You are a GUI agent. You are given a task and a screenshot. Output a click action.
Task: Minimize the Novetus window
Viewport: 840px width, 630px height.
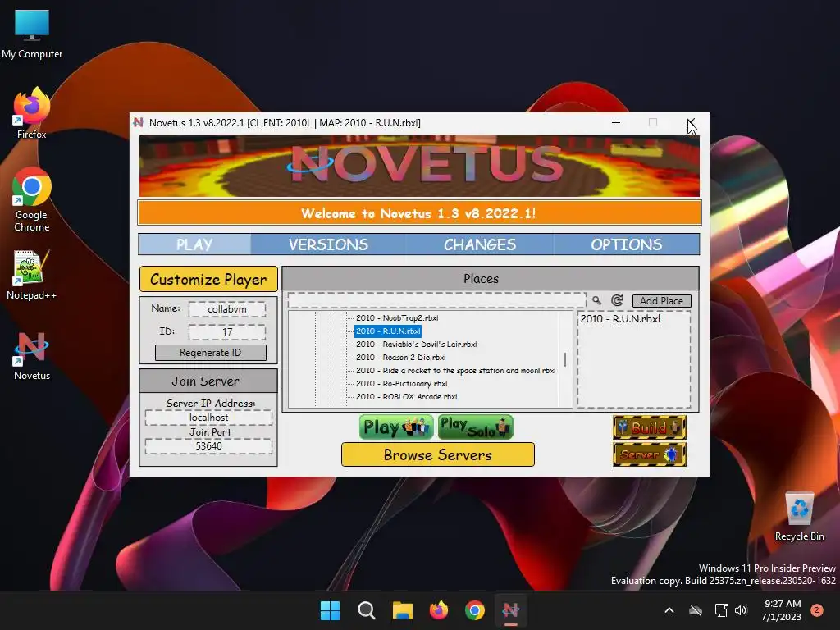(x=616, y=123)
